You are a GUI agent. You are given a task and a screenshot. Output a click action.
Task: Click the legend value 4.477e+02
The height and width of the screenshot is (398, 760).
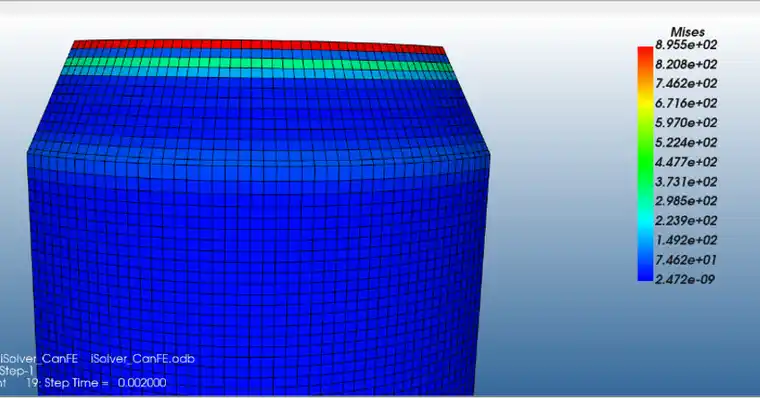point(686,162)
